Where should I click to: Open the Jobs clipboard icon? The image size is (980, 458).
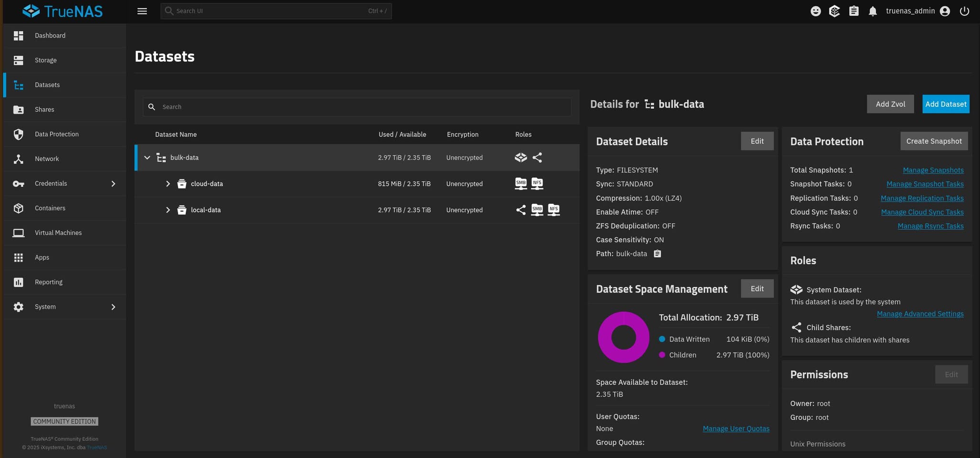coord(854,11)
